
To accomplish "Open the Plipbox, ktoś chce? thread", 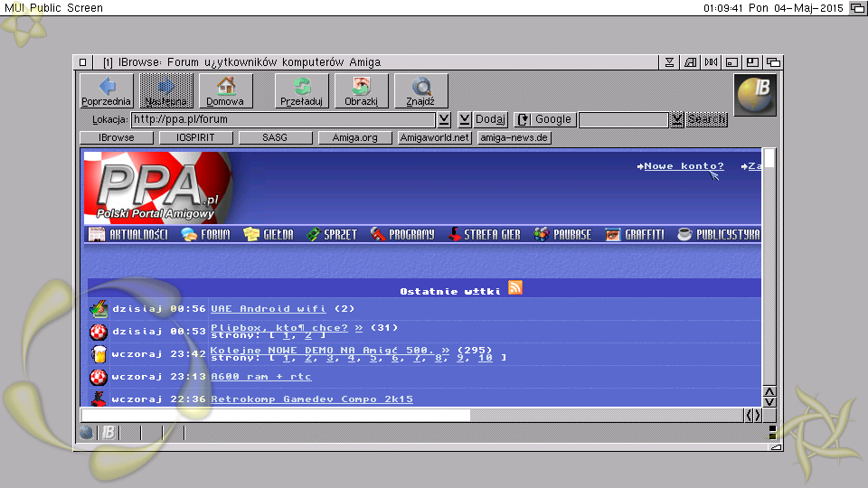I will point(279,327).
